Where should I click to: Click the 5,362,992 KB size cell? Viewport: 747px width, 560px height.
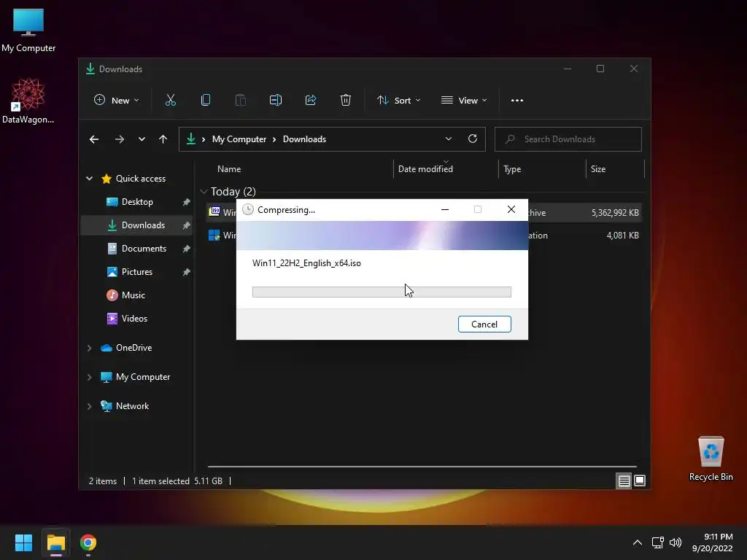pos(615,213)
